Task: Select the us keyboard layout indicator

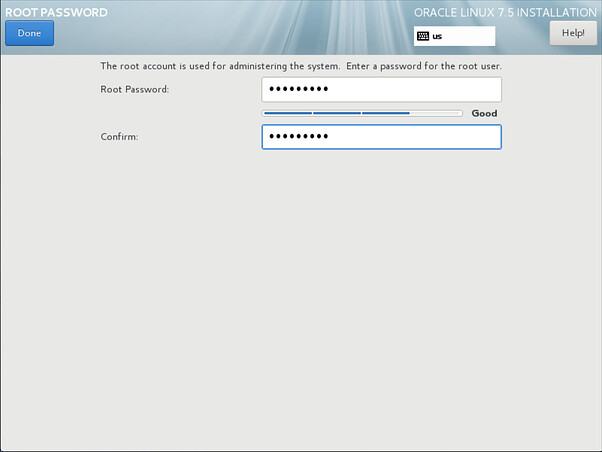Action: 454,36
